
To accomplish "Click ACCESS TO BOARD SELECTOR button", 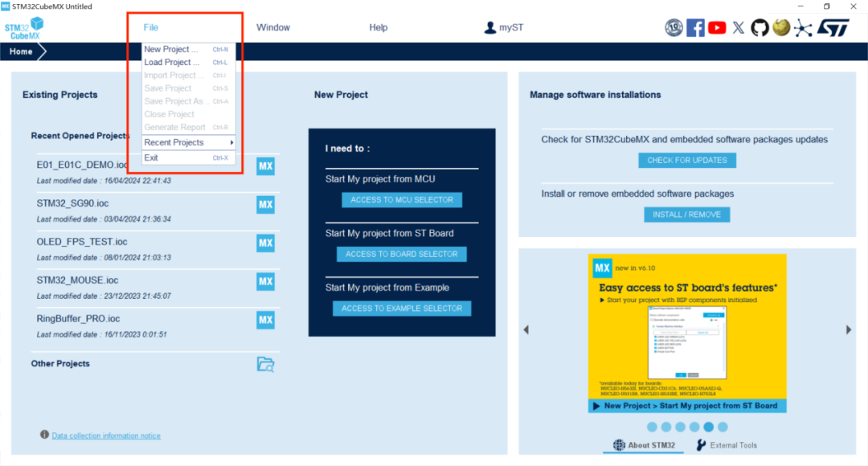I will point(401,254).
